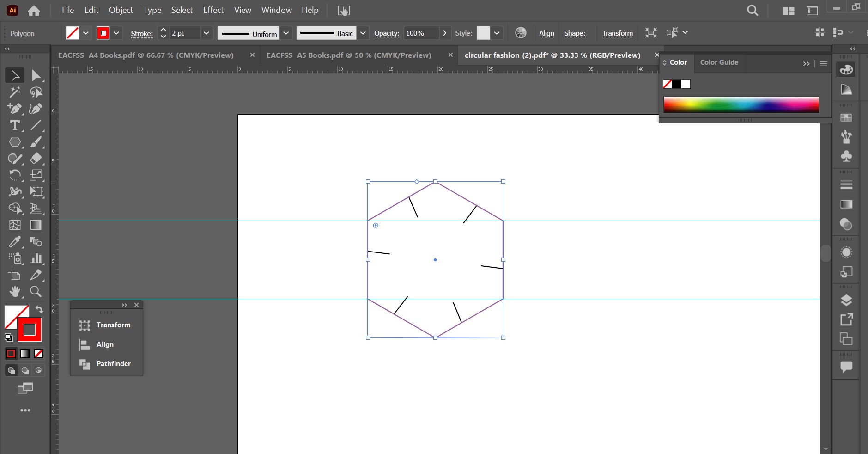Set paint mode to None
Viewport: 868px width, 454px height.
click(x=39, y=354)
